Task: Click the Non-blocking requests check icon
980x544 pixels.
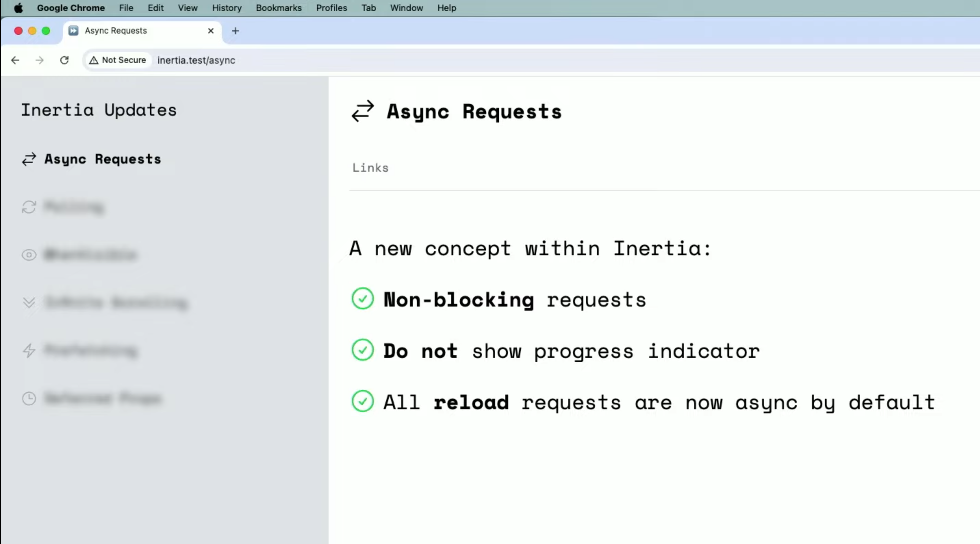Action: [362, 299]
